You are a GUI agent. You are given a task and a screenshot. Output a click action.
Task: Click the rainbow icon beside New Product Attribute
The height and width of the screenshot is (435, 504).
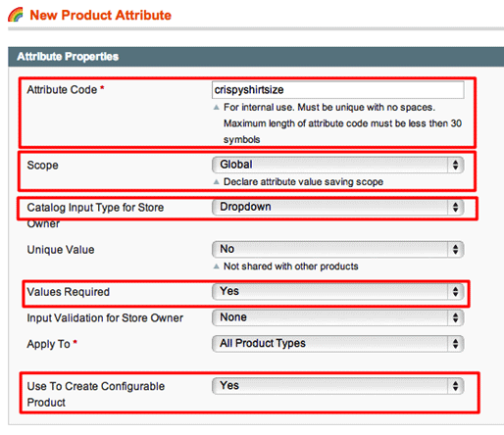tap(16, 15)
